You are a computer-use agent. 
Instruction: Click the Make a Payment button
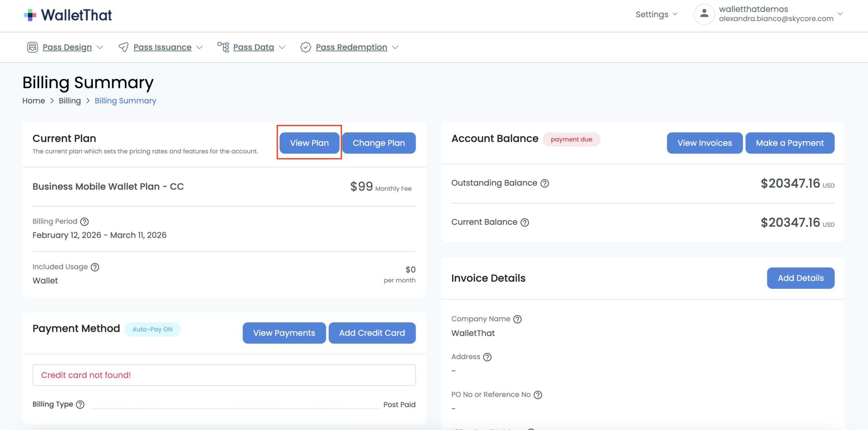790,143
